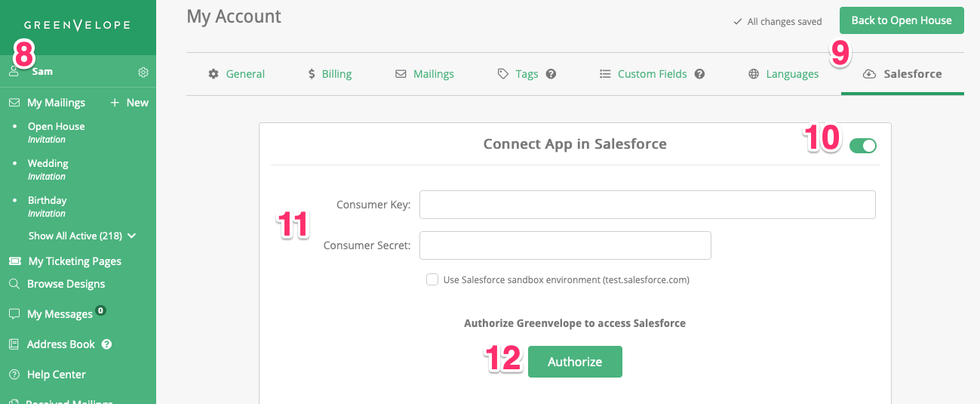Click the My Messages count badge
Image resolution: width=980 pixels, height=404 pixels.
pyautogui.click(x=100, y=310)
